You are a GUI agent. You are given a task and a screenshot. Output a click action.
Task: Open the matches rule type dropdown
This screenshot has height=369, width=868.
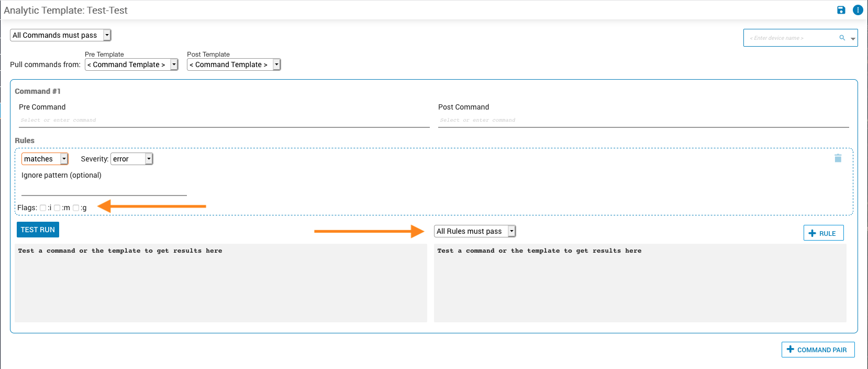click(45, 159)
